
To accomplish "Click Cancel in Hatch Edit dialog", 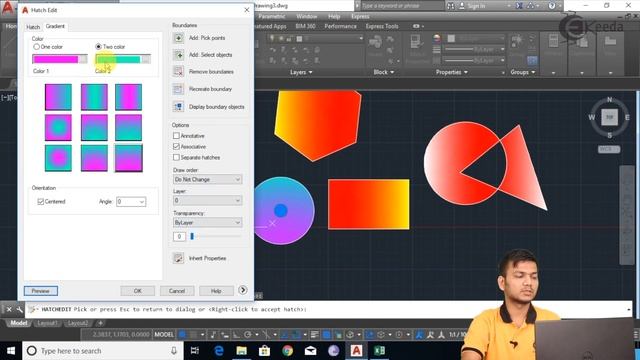I will (177, 291).
